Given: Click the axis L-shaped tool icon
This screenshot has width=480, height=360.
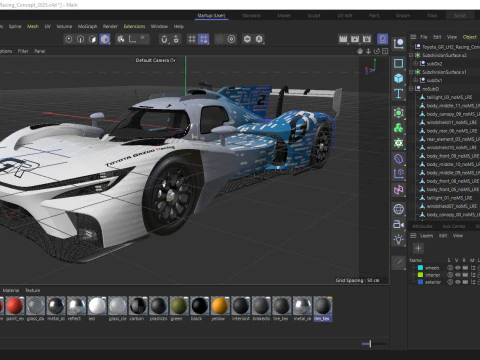Looking at the screenshot, I should pyautogui.click(x=132, y=39).
